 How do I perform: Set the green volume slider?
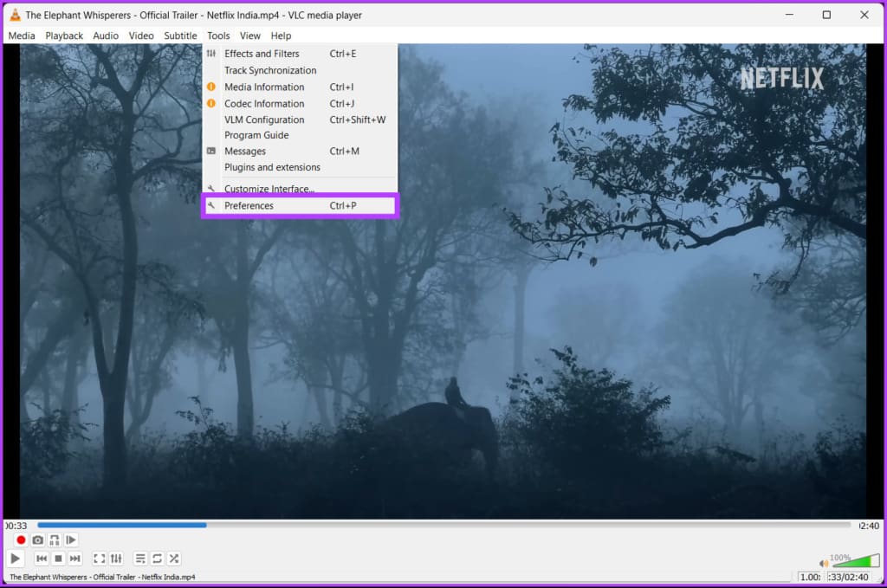point(855,560)
